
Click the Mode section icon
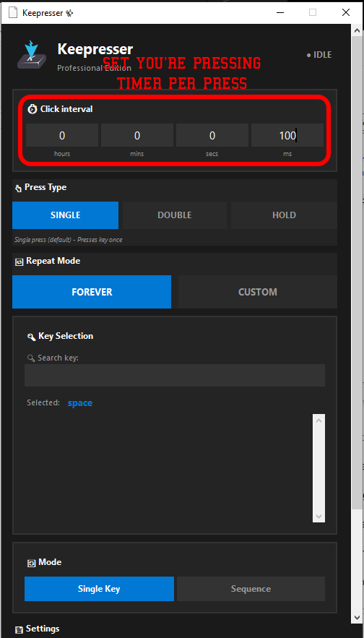click(31, 563)
